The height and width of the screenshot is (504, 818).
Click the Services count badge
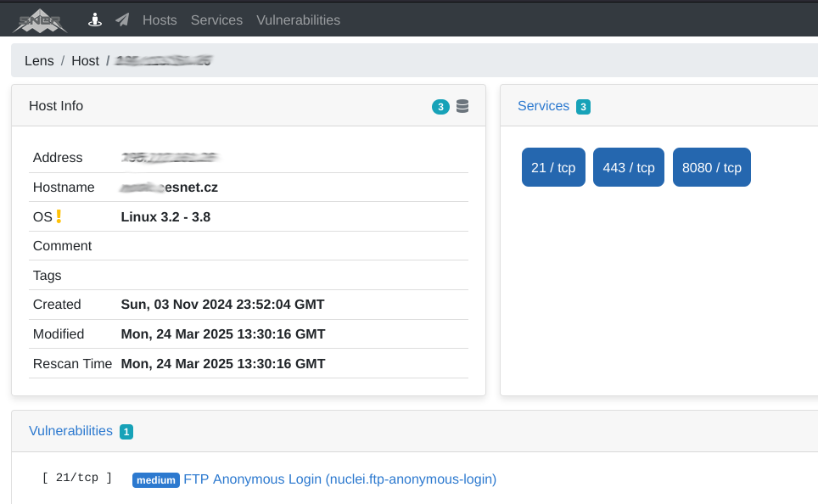pos(583,107)
